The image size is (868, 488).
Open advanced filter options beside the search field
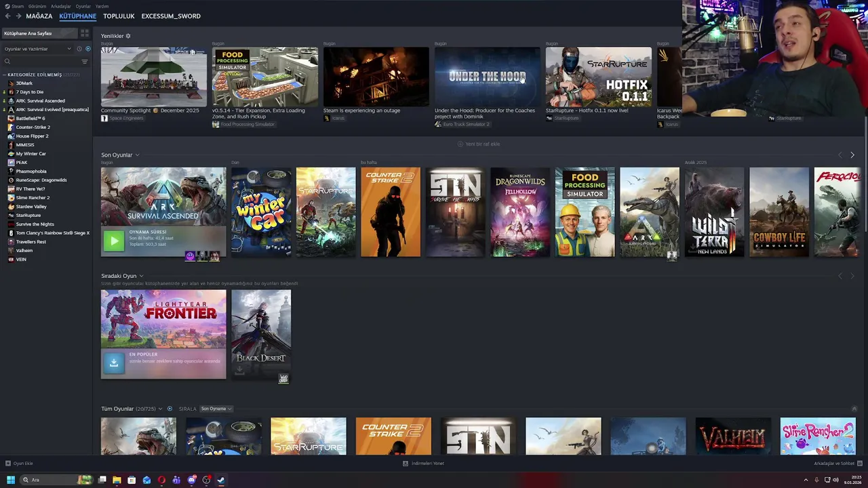(85, 62)
